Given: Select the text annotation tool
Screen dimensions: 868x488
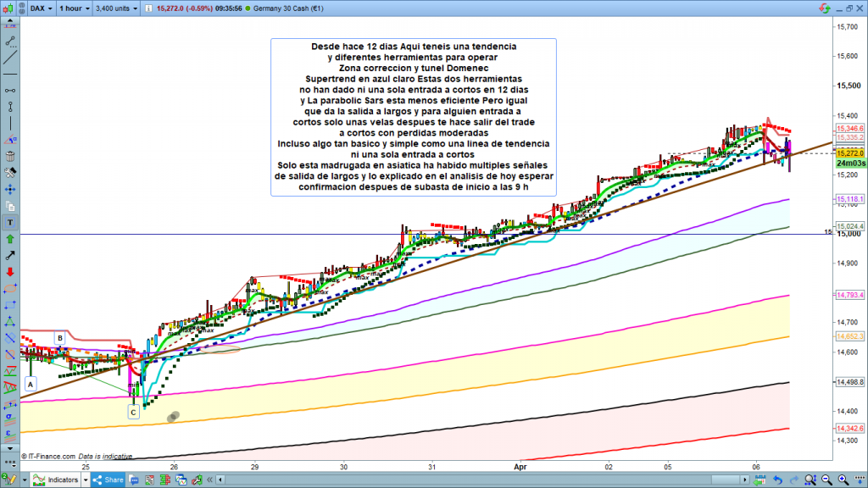Looking at the screenshot, I should 10,222.
